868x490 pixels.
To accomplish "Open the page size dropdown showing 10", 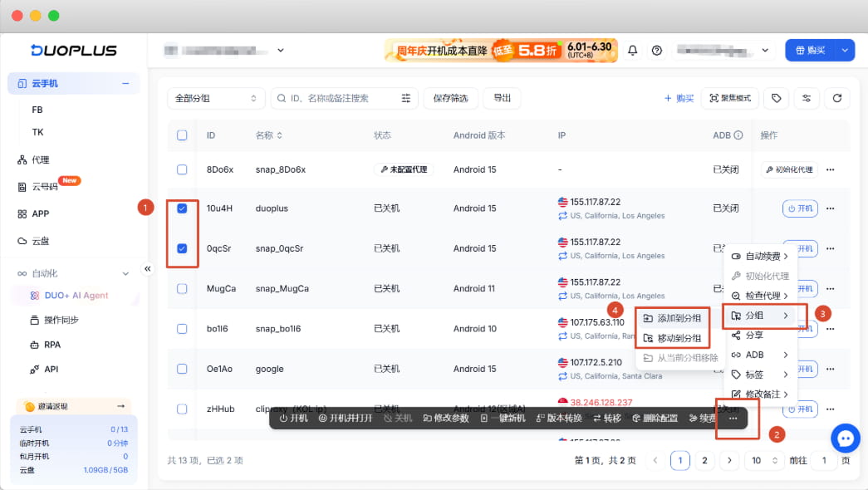I will tap(764, 460).
